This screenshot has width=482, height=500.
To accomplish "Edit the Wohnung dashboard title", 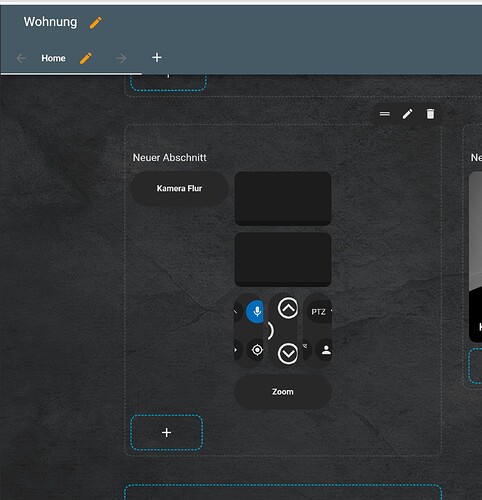I will click(96, 23).
